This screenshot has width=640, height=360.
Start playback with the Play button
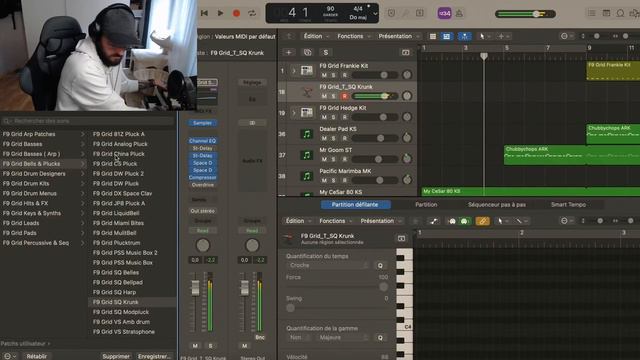220,13
